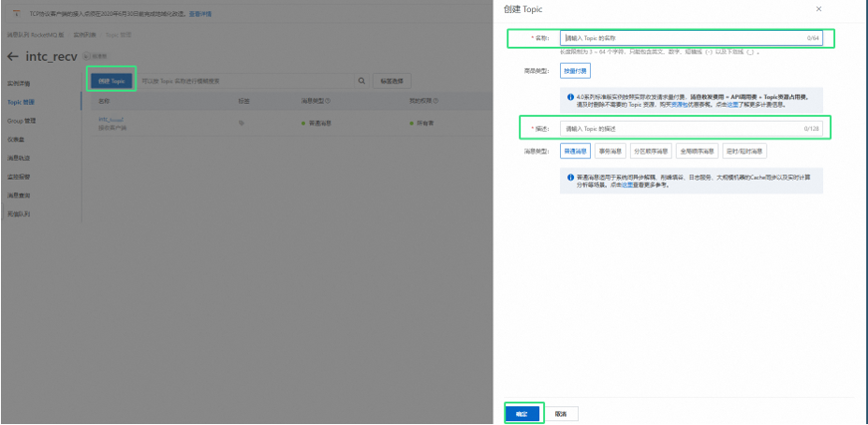Open the topic name link in the table row
Image resolution: width=868 pixels, height=425 pixels.
(x=110, y=120)
